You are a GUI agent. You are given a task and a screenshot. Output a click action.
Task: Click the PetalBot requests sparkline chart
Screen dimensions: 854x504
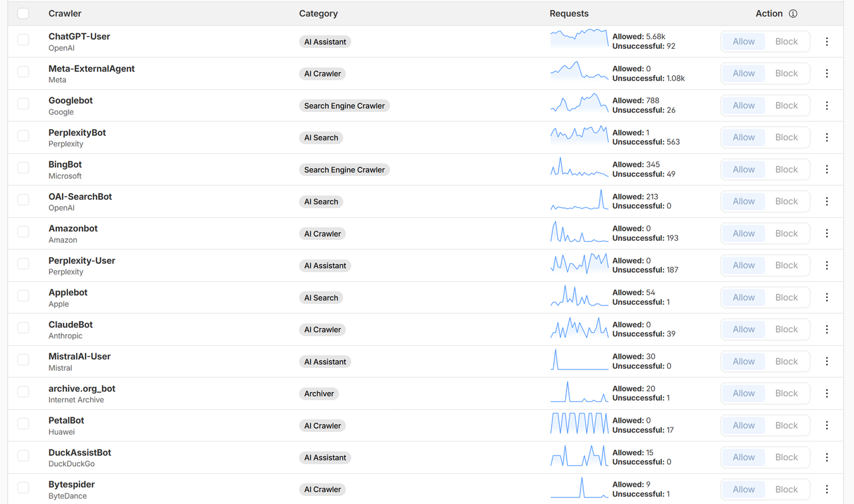579,423
